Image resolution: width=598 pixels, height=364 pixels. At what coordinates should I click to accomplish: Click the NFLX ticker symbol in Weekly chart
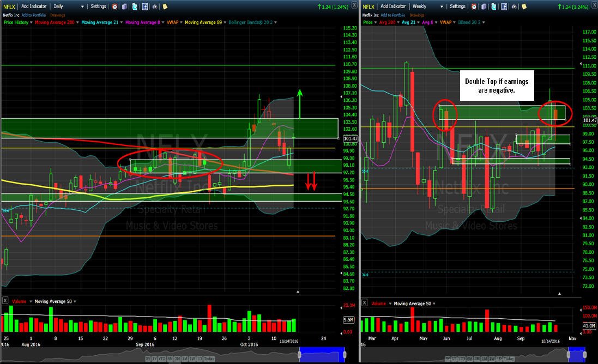pos(369,7)
